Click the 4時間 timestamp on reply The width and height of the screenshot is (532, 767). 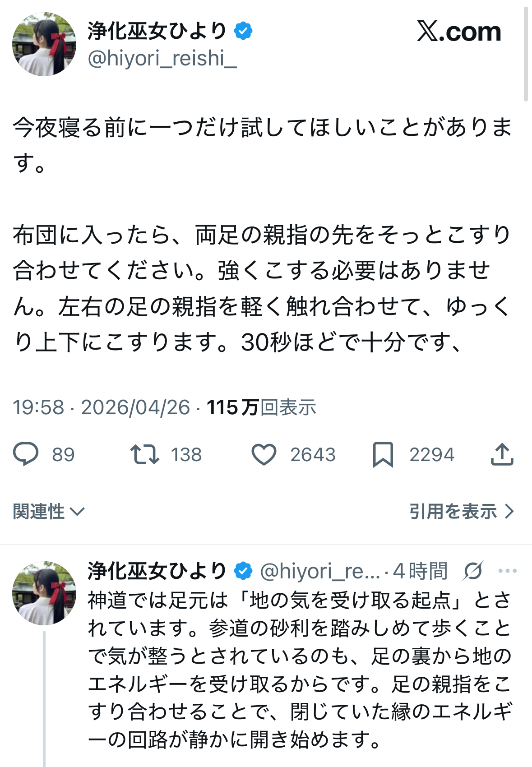(x=420, y=571)
